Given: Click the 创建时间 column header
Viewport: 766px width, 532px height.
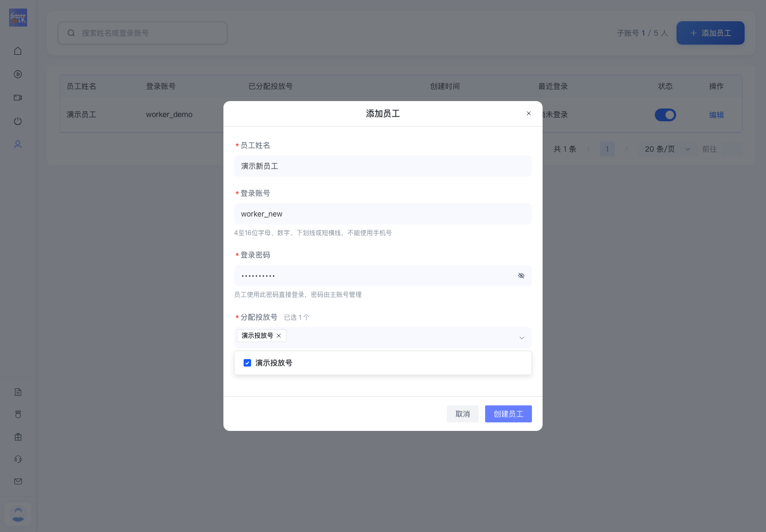Looking at the screenshot, I should click(445, 86).
